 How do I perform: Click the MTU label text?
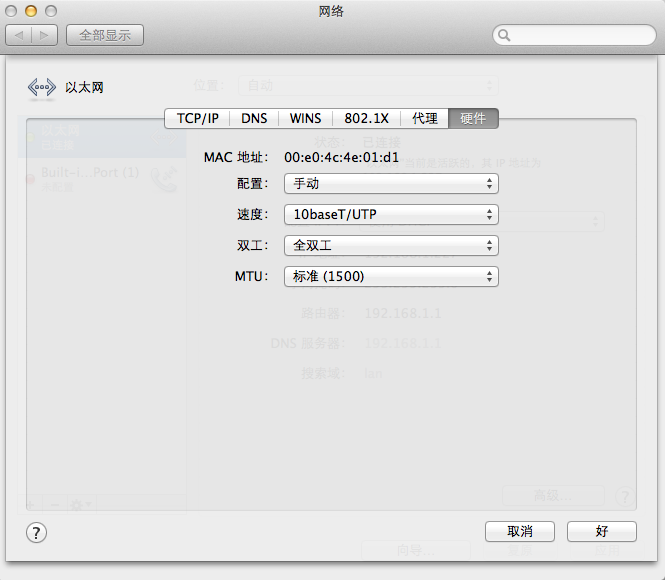[251, 276]
